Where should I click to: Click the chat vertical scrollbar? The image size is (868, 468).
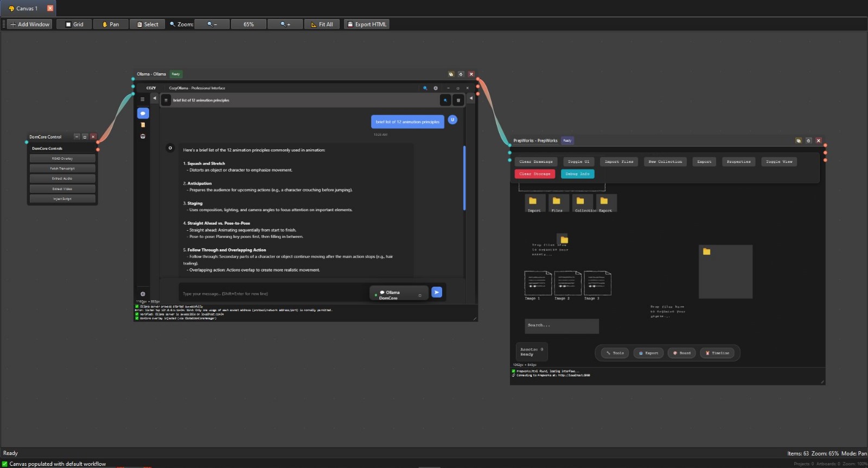pyautogui.click(x=464, y=178)
